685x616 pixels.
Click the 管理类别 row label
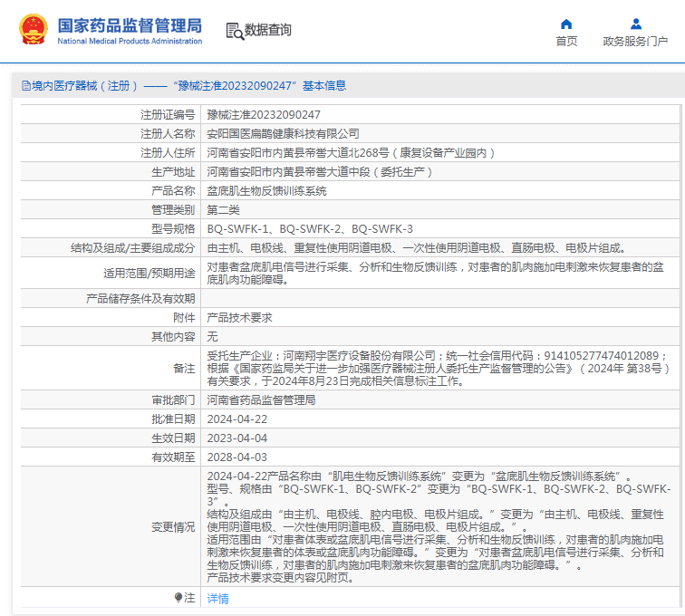pos(173,209)
